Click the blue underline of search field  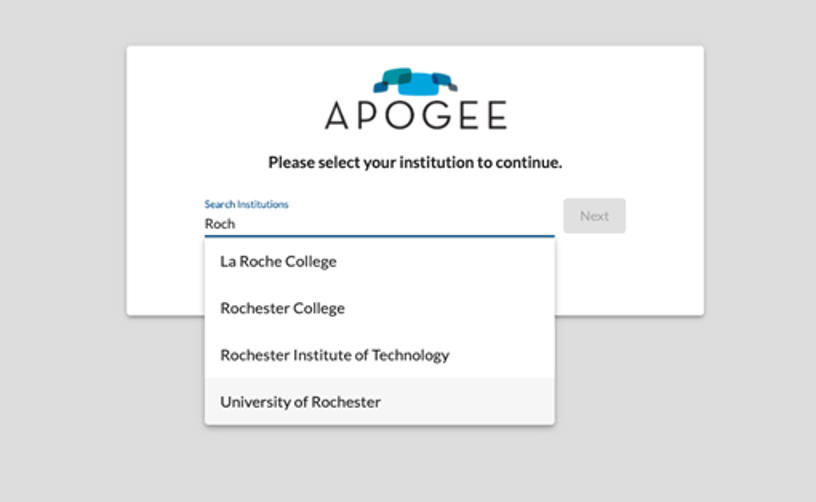(379, 236)
